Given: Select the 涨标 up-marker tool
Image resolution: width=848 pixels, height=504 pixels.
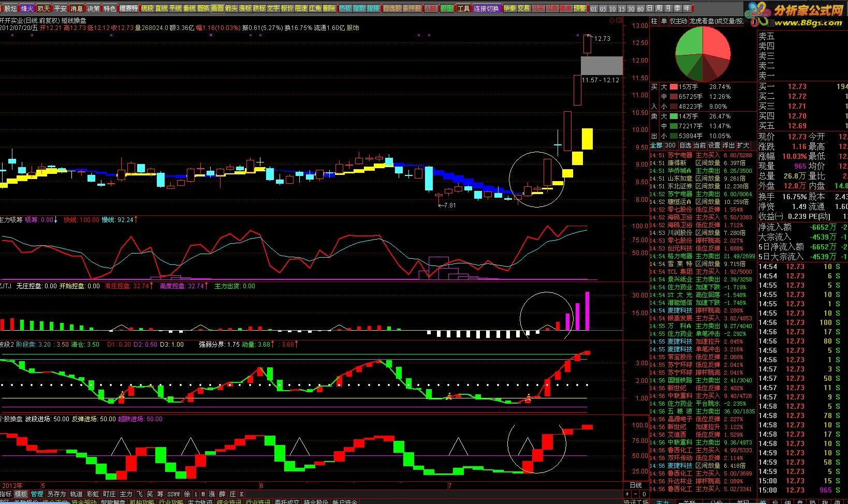Looking at the screenshot, I should [245, 8].
